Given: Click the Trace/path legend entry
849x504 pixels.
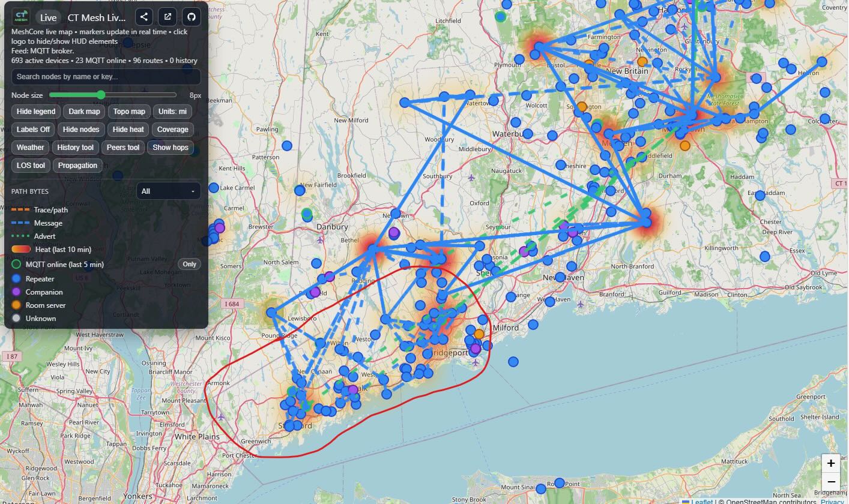Looking at the screenshot, I should (40, 210).
